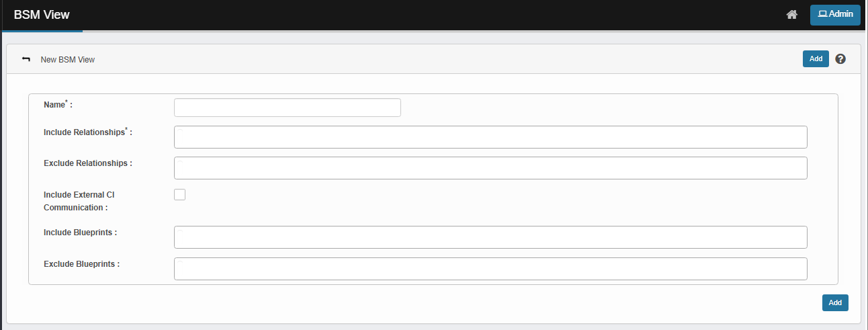868x330 pixels.
Task: Select the BSM View title tab
Action: [42, 15]
